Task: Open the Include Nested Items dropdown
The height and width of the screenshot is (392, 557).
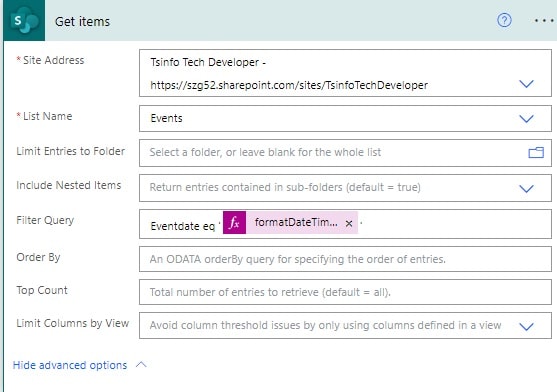Action: coord(526,188)
